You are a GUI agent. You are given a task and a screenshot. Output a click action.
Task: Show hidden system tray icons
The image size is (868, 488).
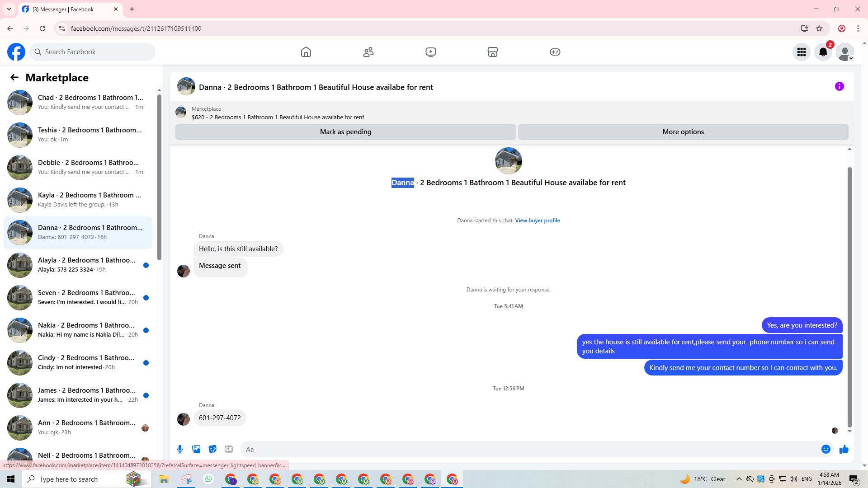click(x=739, y=479)
